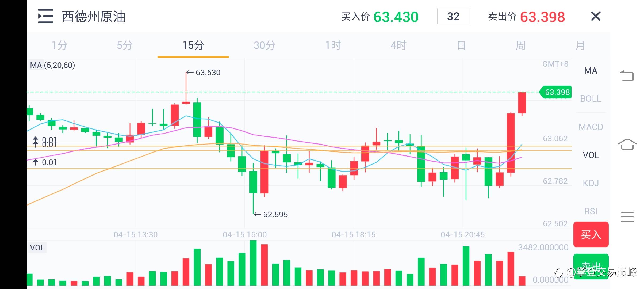This screenshot has width=644, height=289.
Task: Switch to the 1时 timeframe tab
Action: [x=333, y=45]
